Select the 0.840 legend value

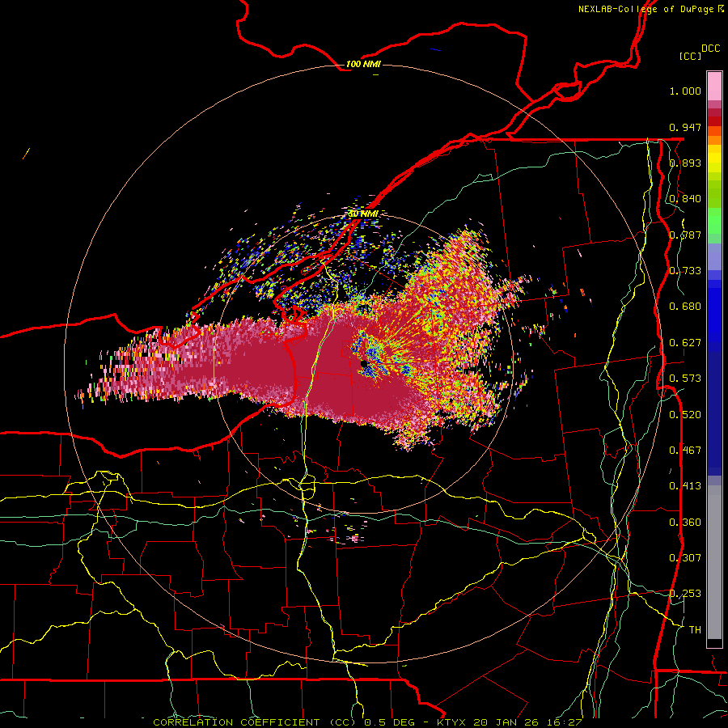pos(685,199)
